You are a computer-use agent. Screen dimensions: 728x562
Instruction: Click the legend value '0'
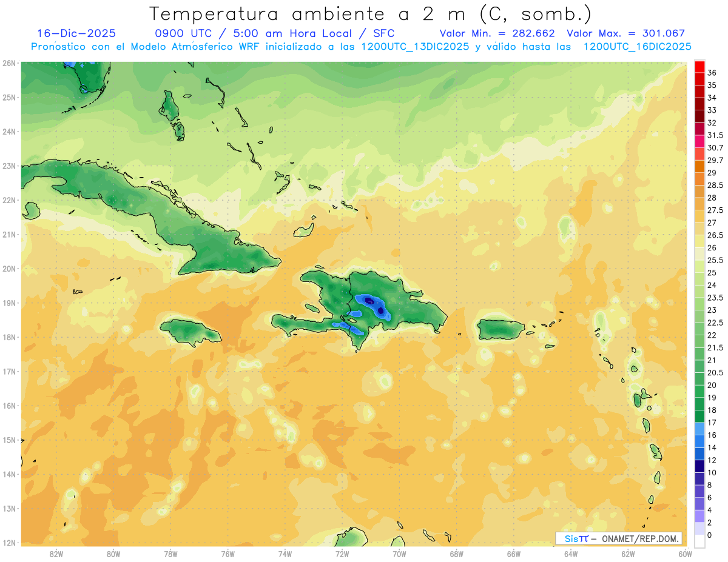[x=710, y=535]
